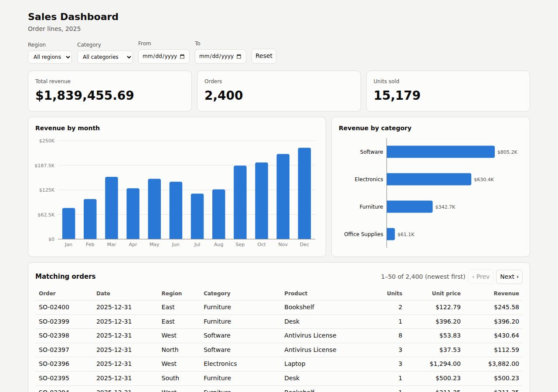
Task: Click the Units sold value 15,179
Action: [x=397, y=95]
